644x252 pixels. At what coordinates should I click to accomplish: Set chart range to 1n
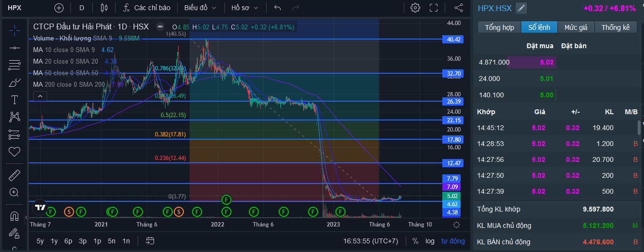click(x=126, y=240)
